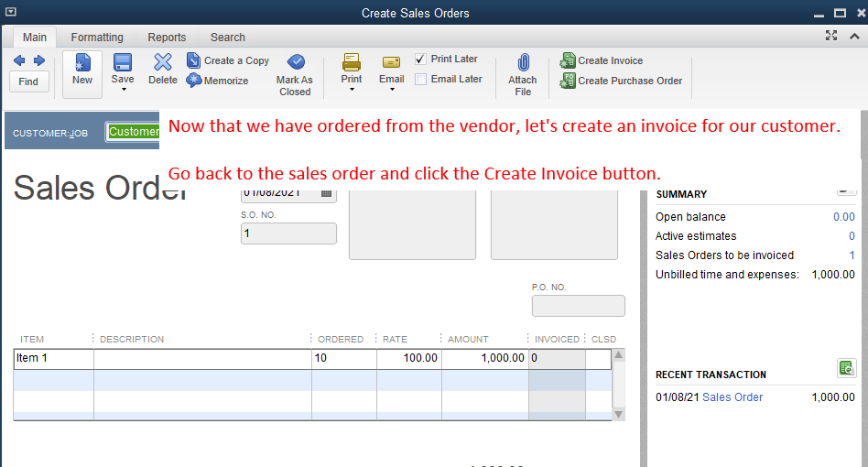Click the Name / Address box
The height and width of the screenshot is (467, 868).
pos(412,224)
